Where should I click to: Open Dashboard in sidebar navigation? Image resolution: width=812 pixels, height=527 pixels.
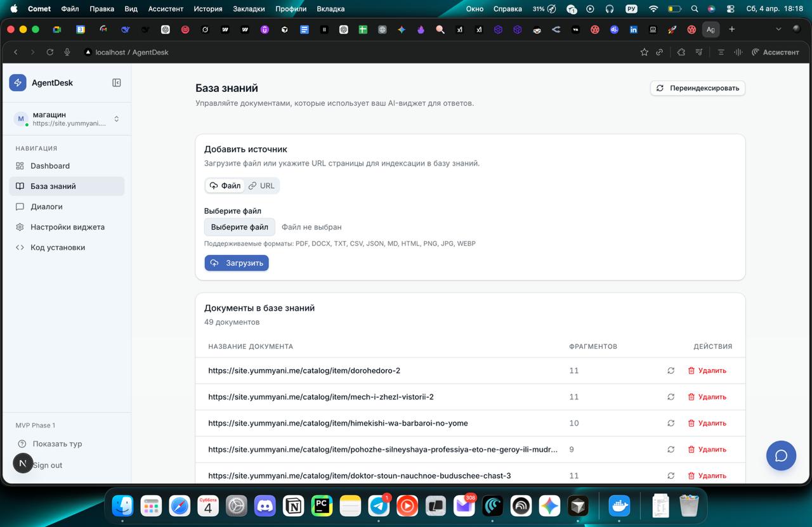tap(67, 166)
